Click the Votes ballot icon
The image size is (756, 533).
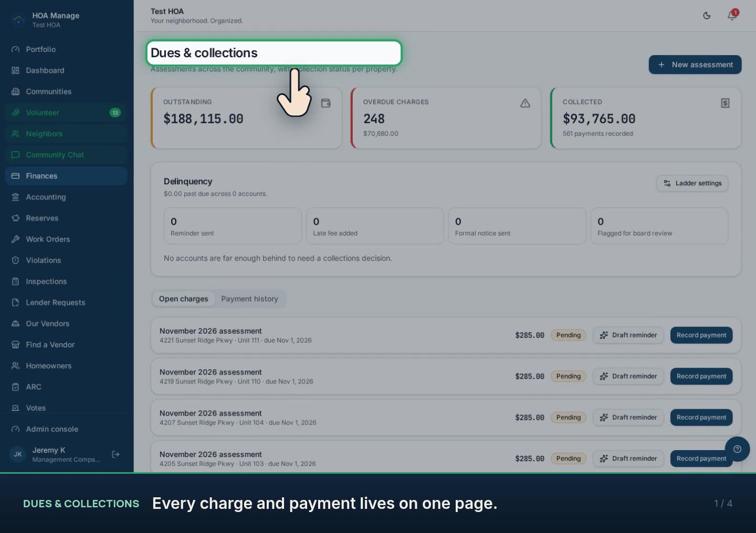coord(15,408)
